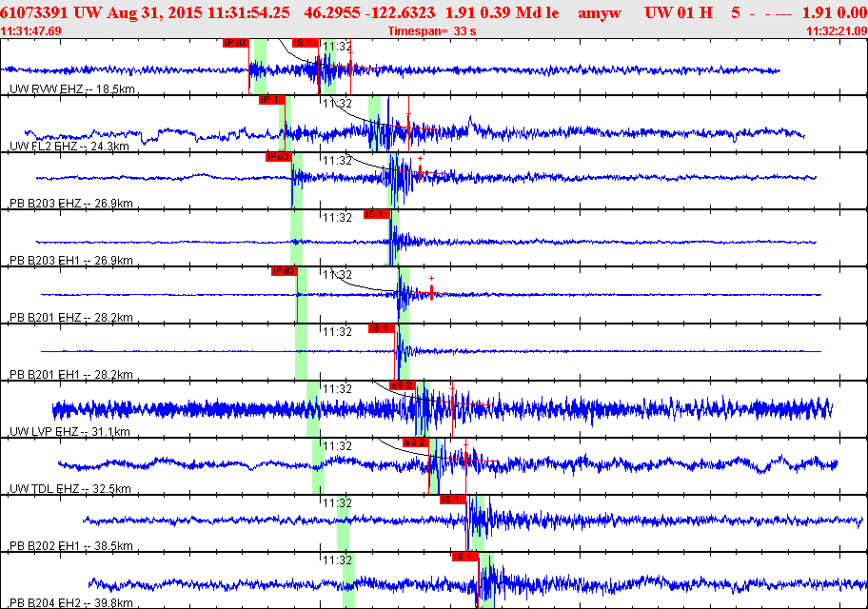Select iS 1 pick flag on B201 EH1 trace
The height and width of the screenshot is (609, 868).
point(382,327)
